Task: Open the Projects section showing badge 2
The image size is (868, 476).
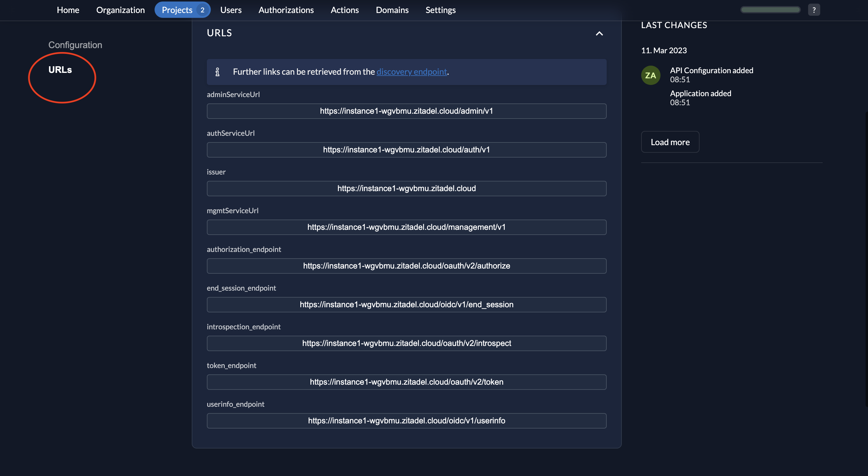Action: click(x=177, y=10)
